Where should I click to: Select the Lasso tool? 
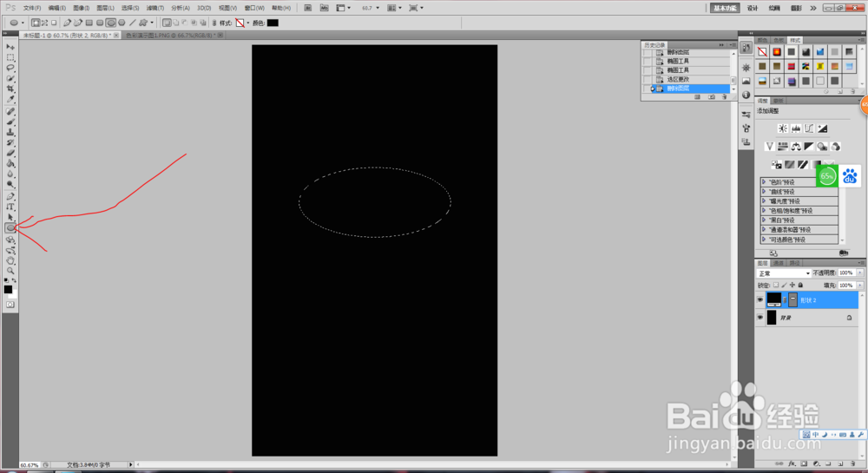coord(10,68)
